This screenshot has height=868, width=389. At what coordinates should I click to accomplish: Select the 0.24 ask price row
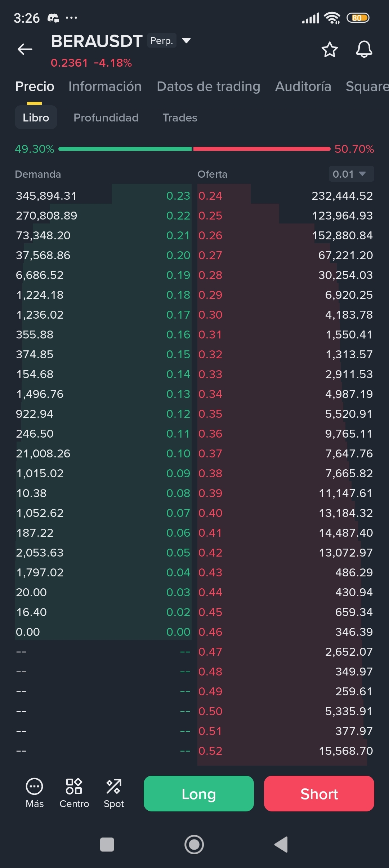tap(286, 196)
